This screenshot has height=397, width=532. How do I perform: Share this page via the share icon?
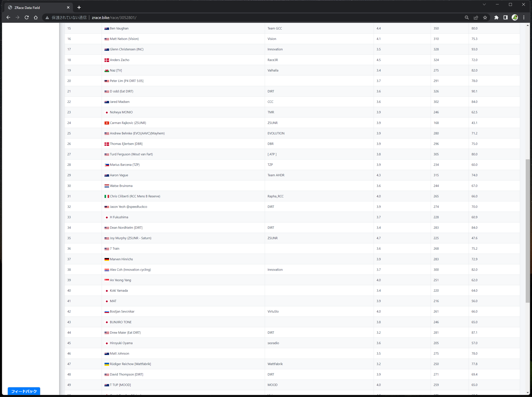point(476,17)
